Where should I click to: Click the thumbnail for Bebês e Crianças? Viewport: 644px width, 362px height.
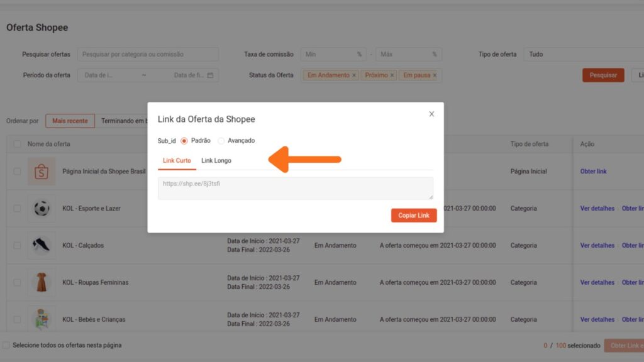(x=41, y=319)
